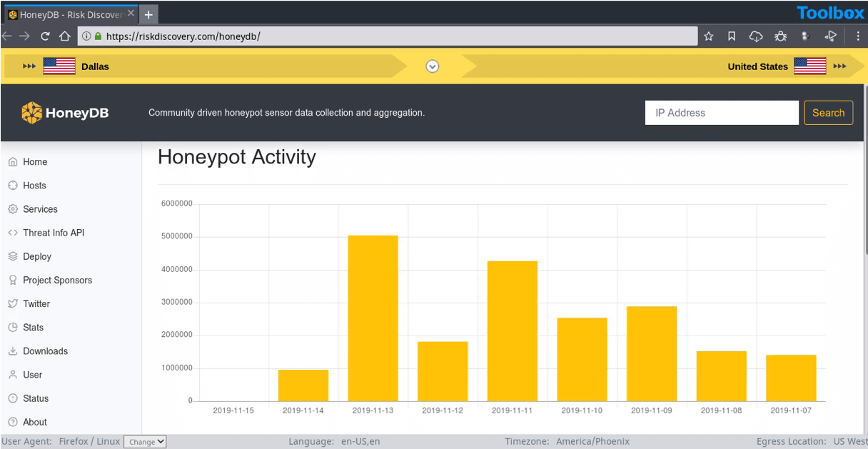Open the bookmarks ribbon icon
Viewport: 868px width, 449px height.
[732, 36]
